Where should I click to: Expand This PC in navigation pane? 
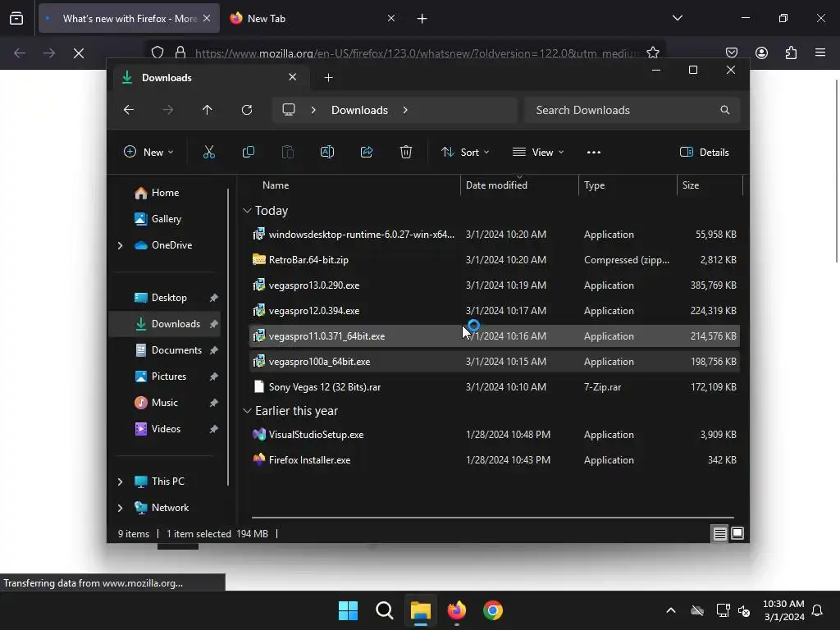(x=120, y=482)
